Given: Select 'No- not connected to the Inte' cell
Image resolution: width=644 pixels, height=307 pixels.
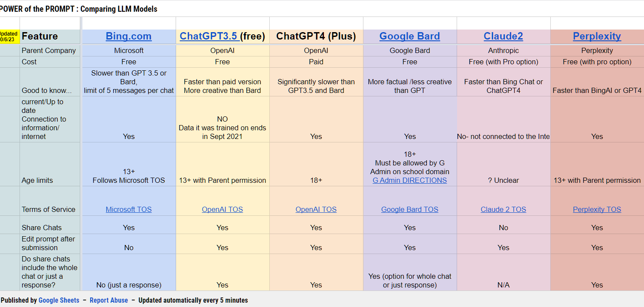Looking at the screenshot, I should pos(503,119).
